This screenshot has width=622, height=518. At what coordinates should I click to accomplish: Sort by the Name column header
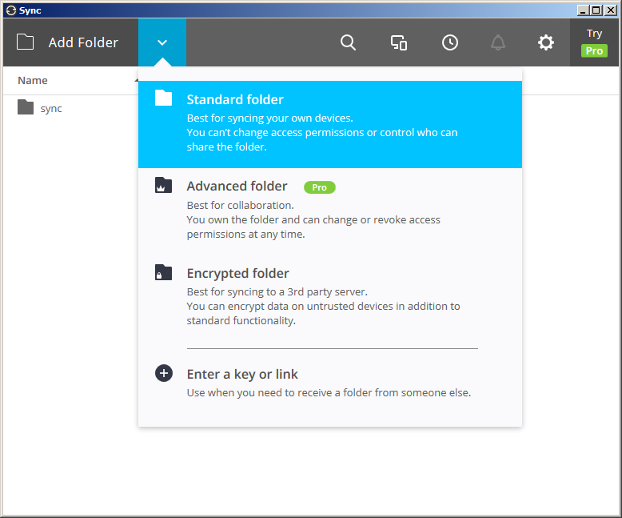33,81
